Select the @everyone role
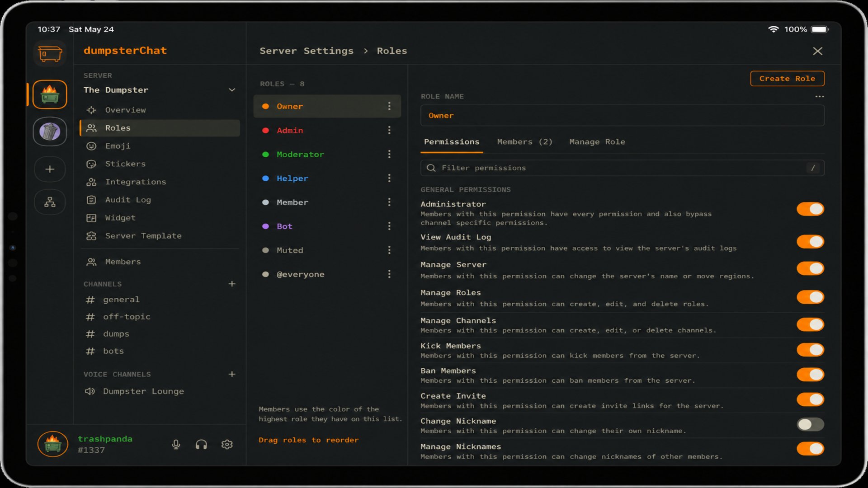The image size is (868, 488). pos(327,274)
